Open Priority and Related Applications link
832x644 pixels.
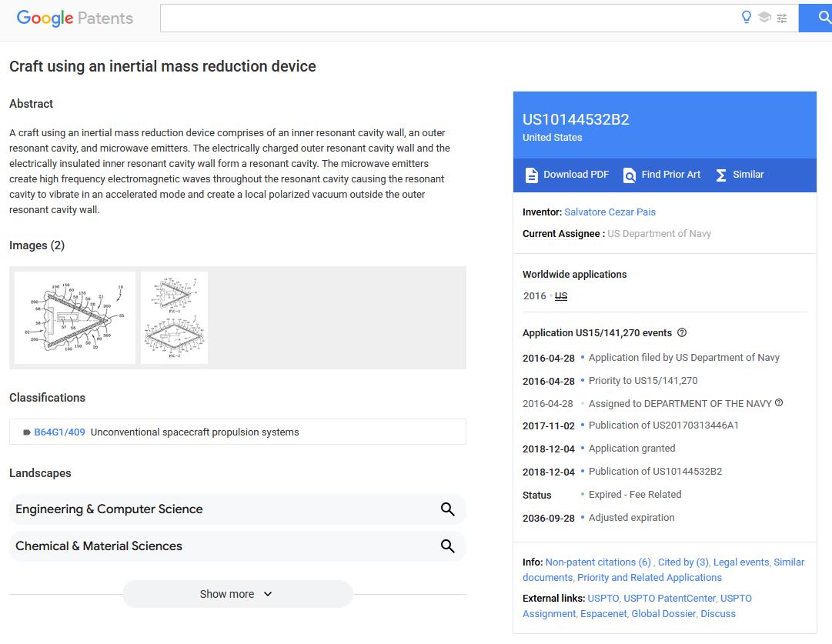click(650, 578)
